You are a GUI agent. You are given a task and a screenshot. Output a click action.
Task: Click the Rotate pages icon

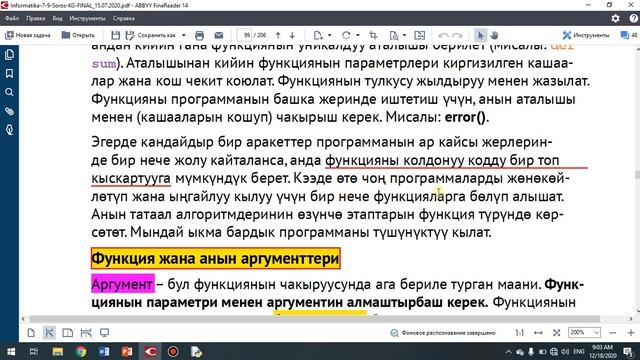pyautogui.click(x=346, y=35)
